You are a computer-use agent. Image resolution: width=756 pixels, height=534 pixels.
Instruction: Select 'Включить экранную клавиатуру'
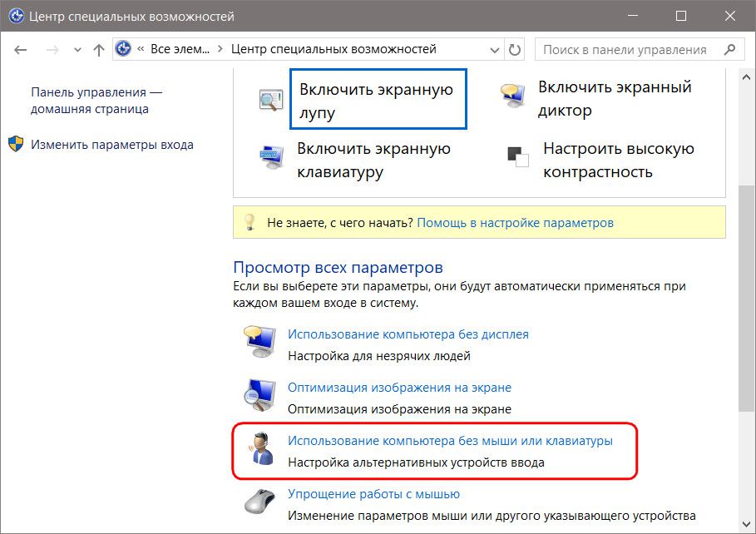[x=373, y=161]
